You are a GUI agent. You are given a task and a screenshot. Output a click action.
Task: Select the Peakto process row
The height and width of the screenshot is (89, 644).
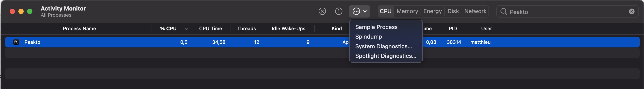pyautogui.click(x=322, y=42)
